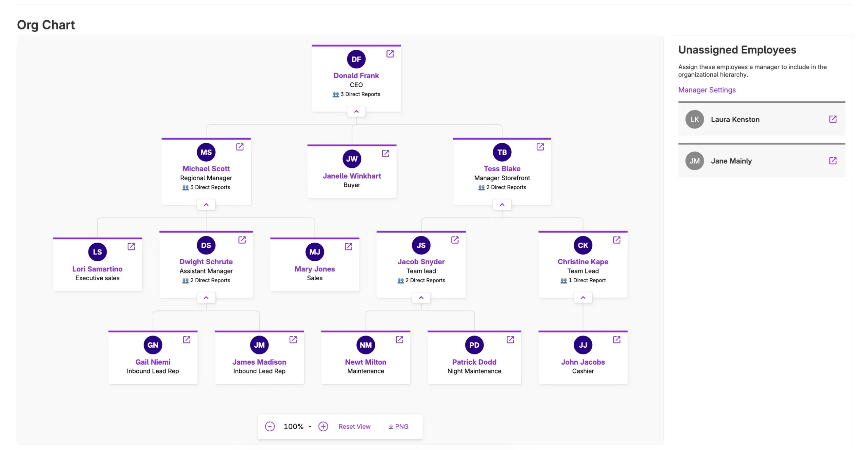Screen dimensions: 868x450
Task: Open John Jacobs' external link icon
Action: pos(617,340)
